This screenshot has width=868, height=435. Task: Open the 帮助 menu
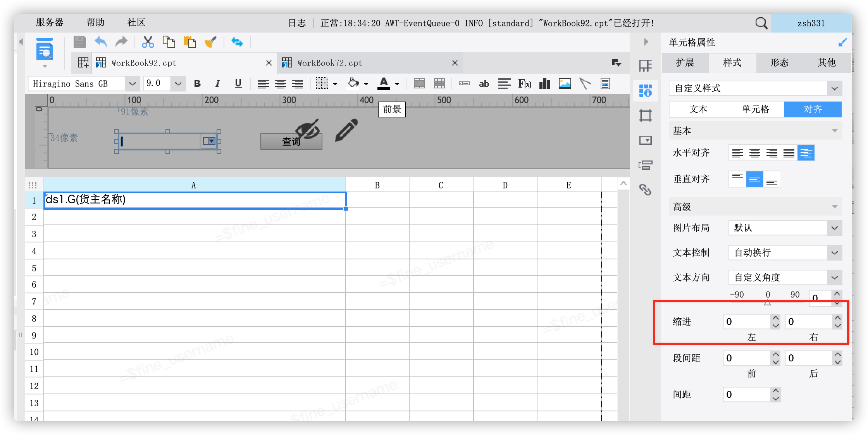point(95,22)
